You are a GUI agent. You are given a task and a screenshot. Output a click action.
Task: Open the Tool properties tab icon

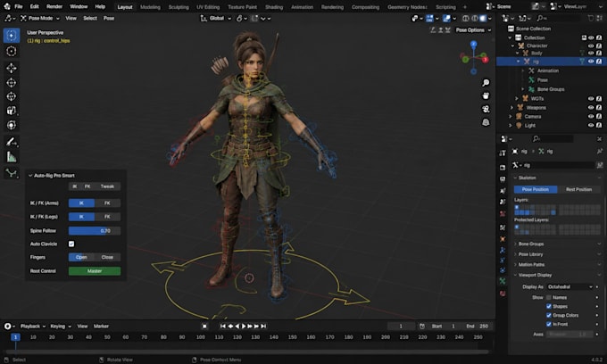503,153
